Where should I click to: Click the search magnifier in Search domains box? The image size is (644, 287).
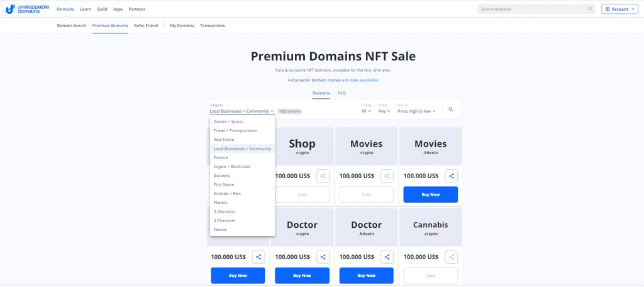(590, 9)
